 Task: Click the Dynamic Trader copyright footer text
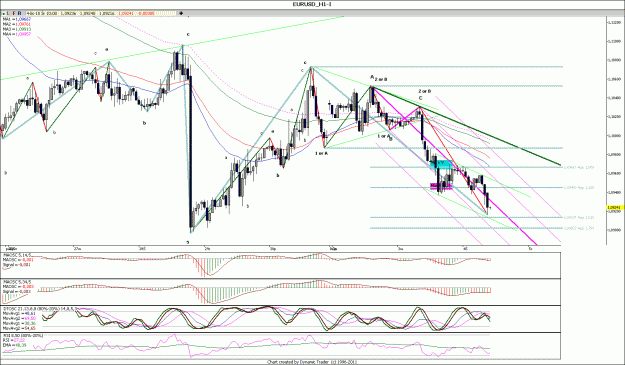click(312, 362)
